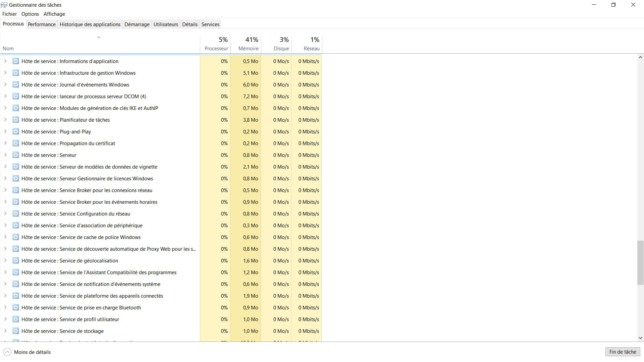Open the Fichier menu

coord(9,14)
